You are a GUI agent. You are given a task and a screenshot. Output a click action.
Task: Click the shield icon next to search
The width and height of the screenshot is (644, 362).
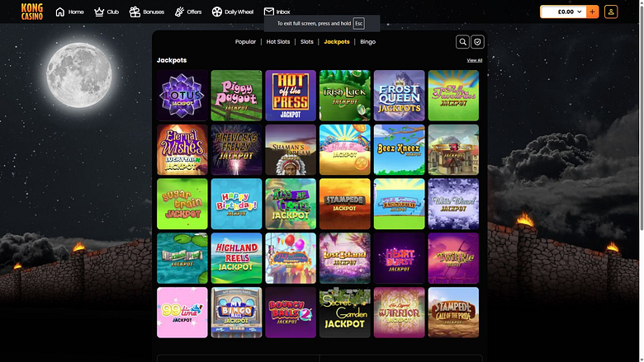477,42
